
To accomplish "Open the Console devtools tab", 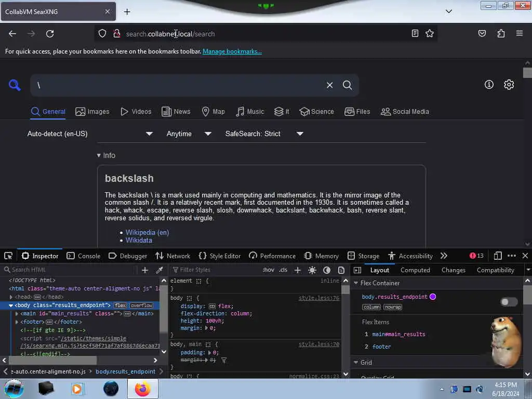I will point(84,256).
